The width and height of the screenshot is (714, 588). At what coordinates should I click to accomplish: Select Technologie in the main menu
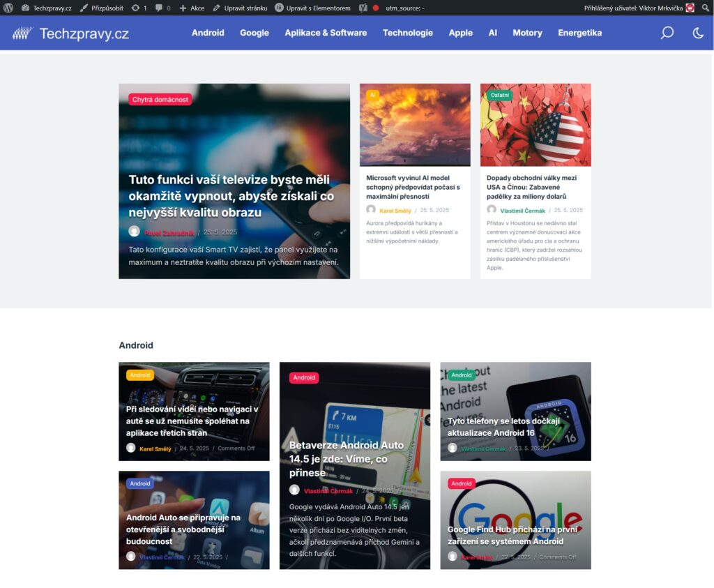click(408, 33)
